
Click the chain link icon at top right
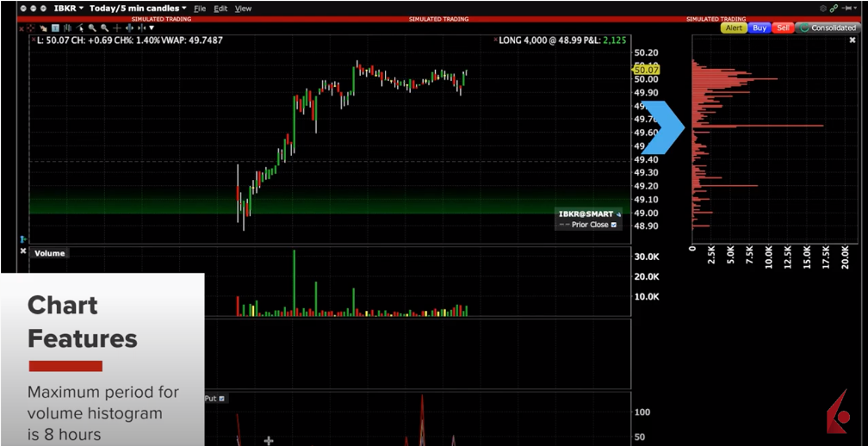point(834,8)
